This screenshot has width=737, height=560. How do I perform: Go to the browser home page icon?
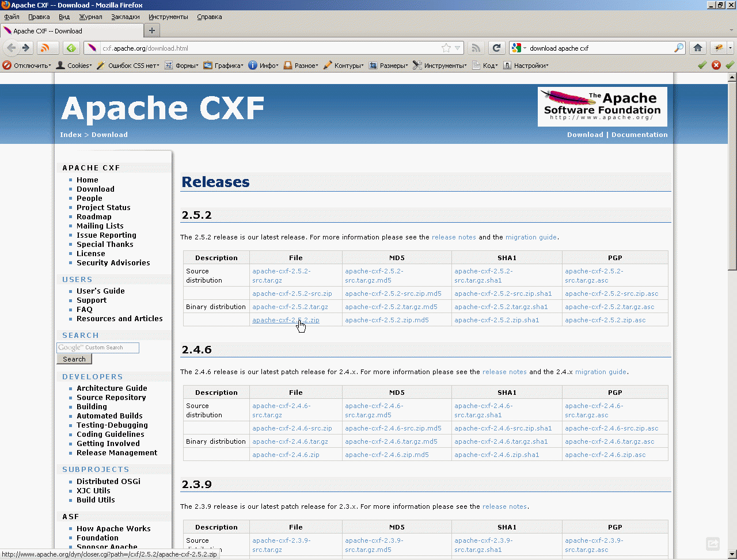coord(698,48)
